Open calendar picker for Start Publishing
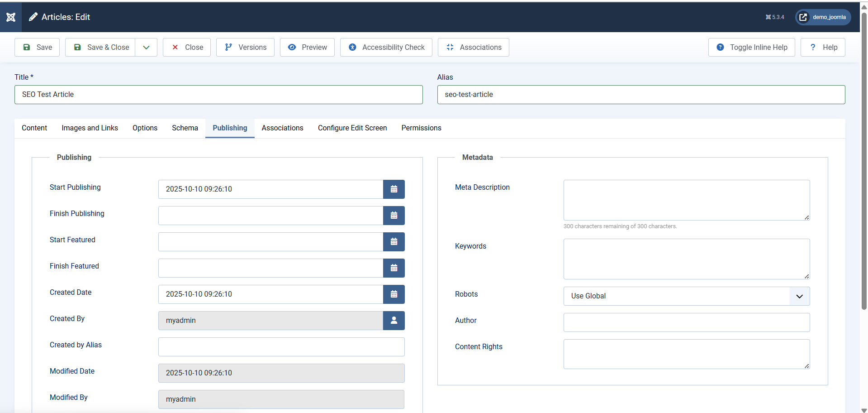The height and width of the screenshot is (413, 868). (x=394, y=189)
